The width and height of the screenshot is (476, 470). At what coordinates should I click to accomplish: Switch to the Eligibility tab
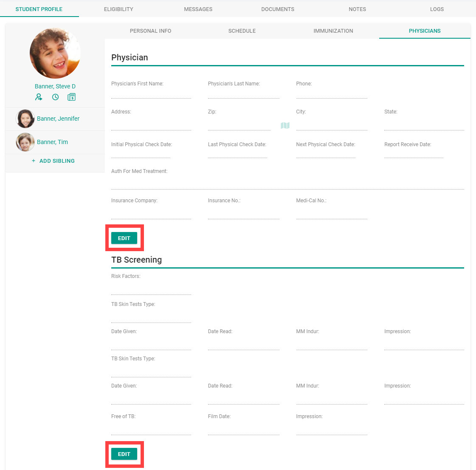click(x=119, y=9)
